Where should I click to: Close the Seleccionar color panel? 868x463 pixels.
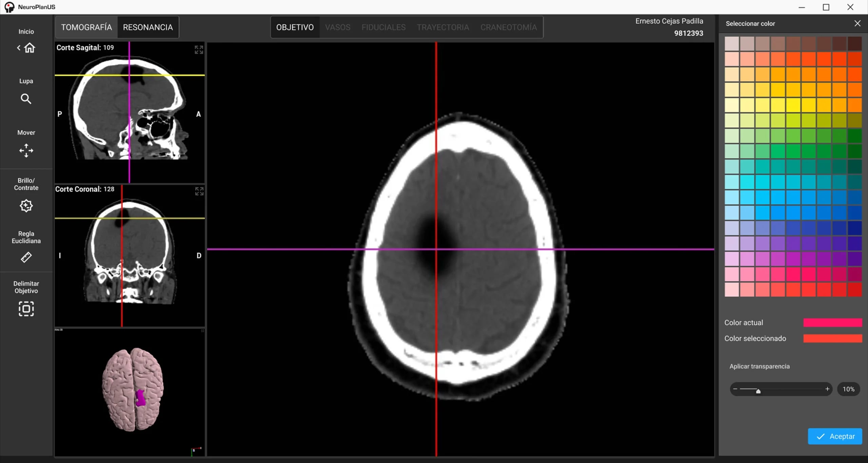[x=857, y=23]
